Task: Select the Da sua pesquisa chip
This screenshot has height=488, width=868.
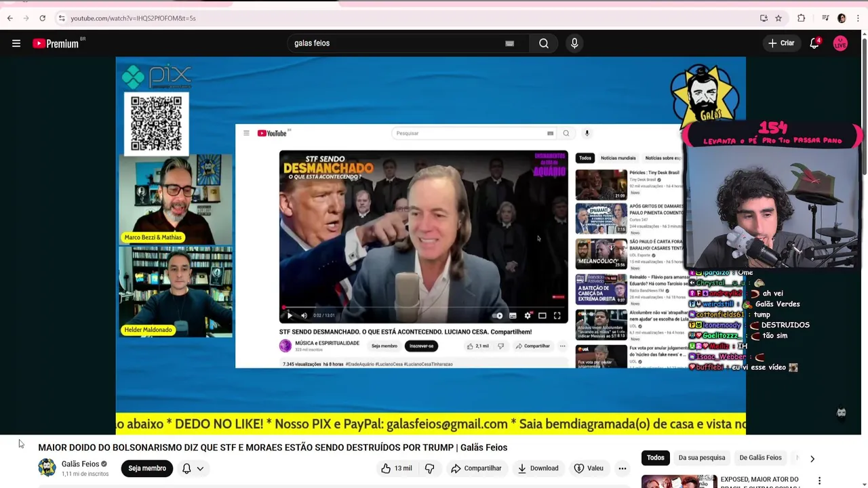Action: click(x=702, y=457)
